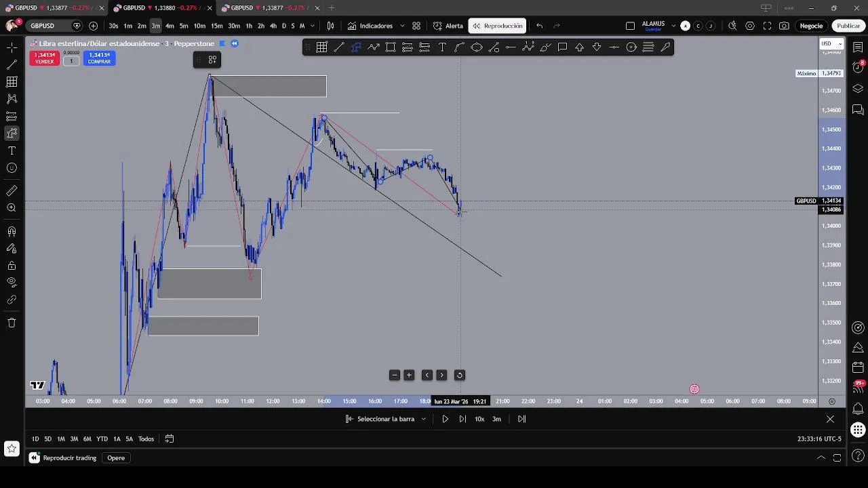Expand Seleccionar la barra dropdown

424,419
